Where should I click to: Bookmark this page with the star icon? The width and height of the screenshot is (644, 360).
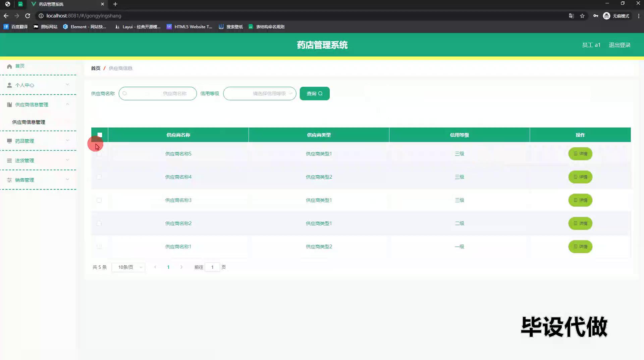[582, 16]
